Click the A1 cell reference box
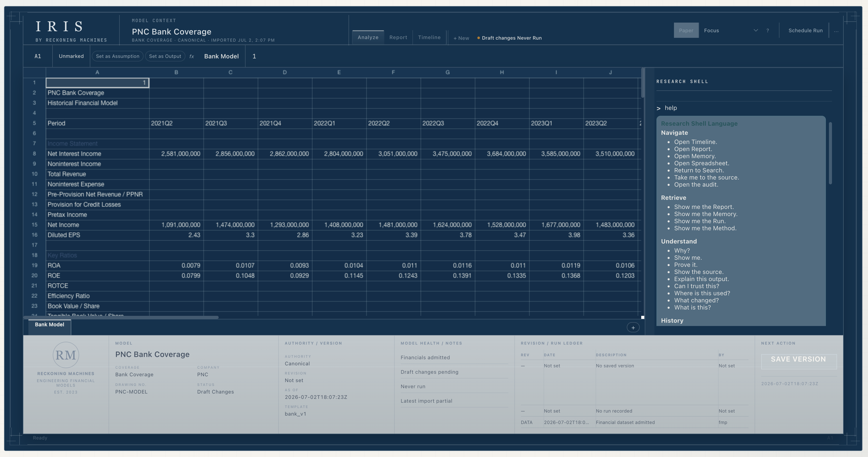 coord(38,56)
